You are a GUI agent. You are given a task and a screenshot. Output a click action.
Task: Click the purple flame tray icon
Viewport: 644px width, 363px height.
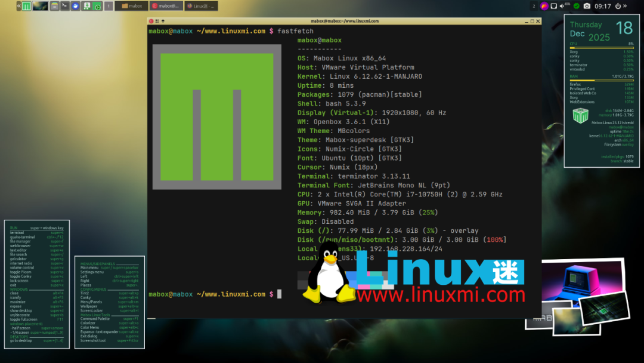(x=544, y=6)
